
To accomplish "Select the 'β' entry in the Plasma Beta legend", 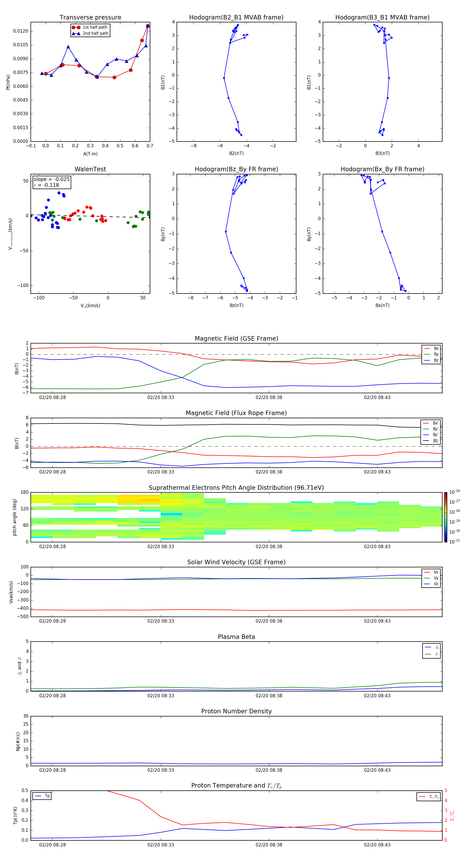I will click(x=431, y=654).
